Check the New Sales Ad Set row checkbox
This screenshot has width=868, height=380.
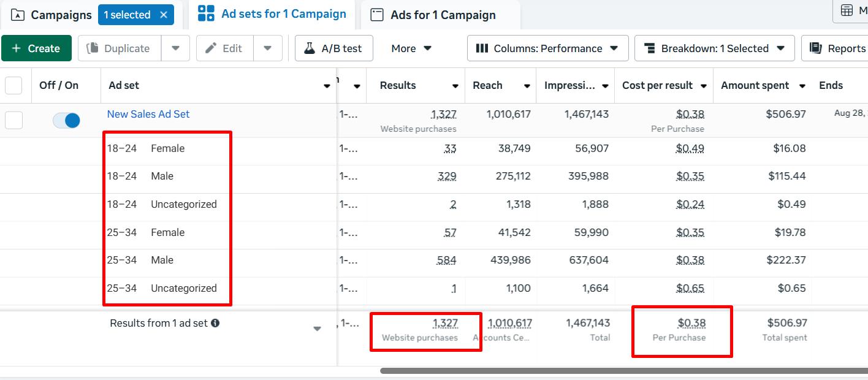13,120
